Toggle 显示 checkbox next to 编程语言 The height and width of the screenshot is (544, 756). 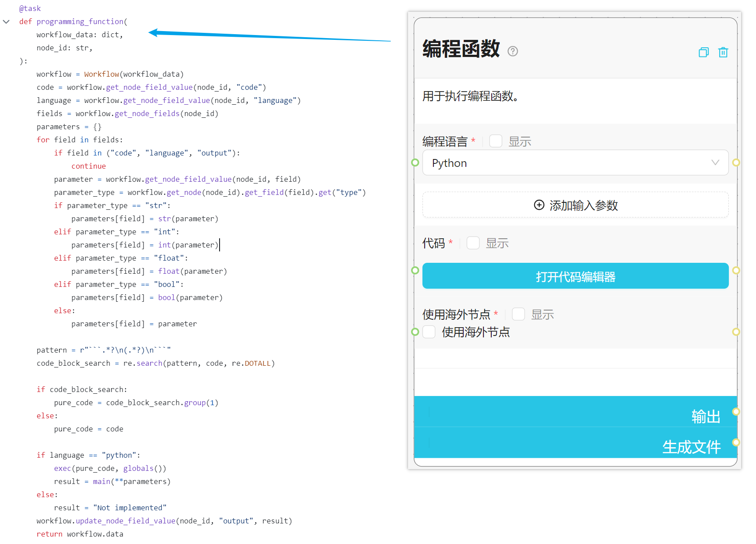point(496,141)
